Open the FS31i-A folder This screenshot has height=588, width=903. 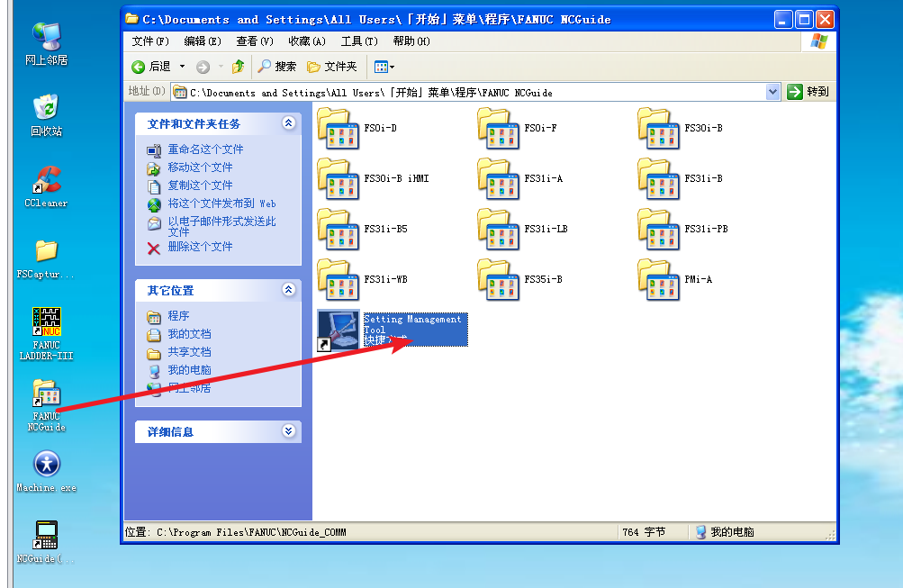520,179
